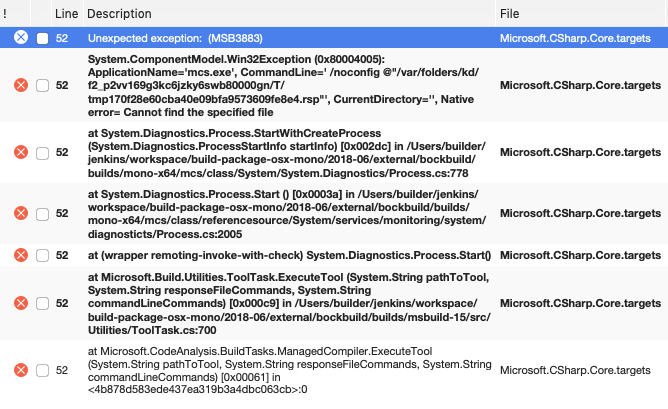This screenshot has height=409, width=668.
Task: Open Microsoft.CSharp.Core.targets on the ManagedCompiler row
Action: click(575, 370)
